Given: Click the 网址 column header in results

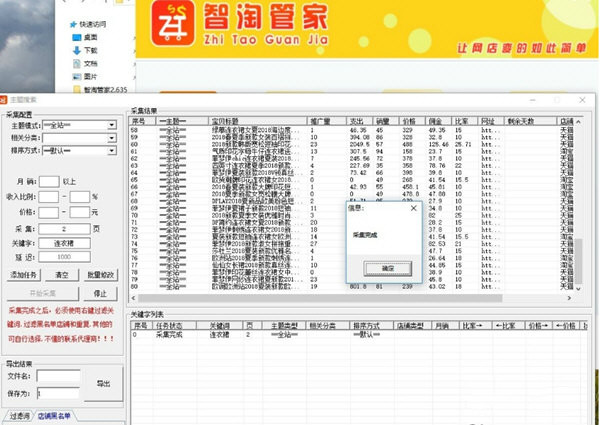Looking at the screenshot, I should click(x=491, y=121).
